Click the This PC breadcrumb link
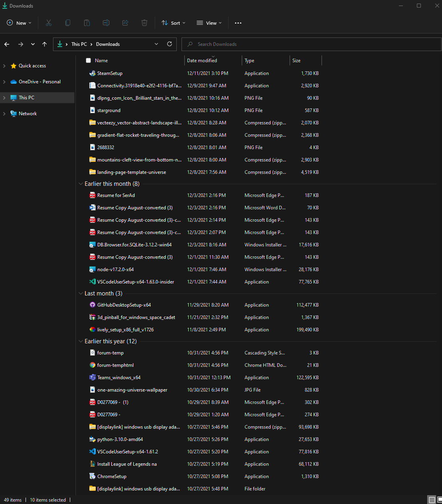Viewport: 442px width, 504px height. click(x=79, y=44)
